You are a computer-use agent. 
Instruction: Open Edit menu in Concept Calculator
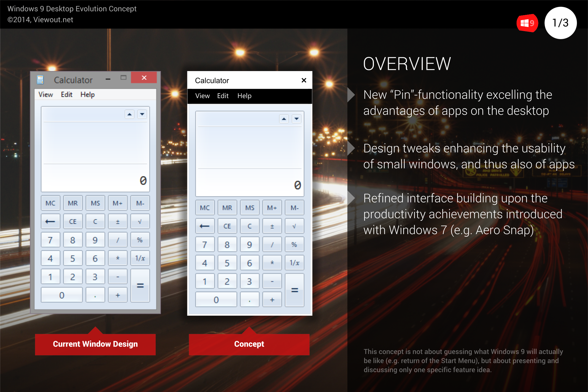[x=223, y=96]
